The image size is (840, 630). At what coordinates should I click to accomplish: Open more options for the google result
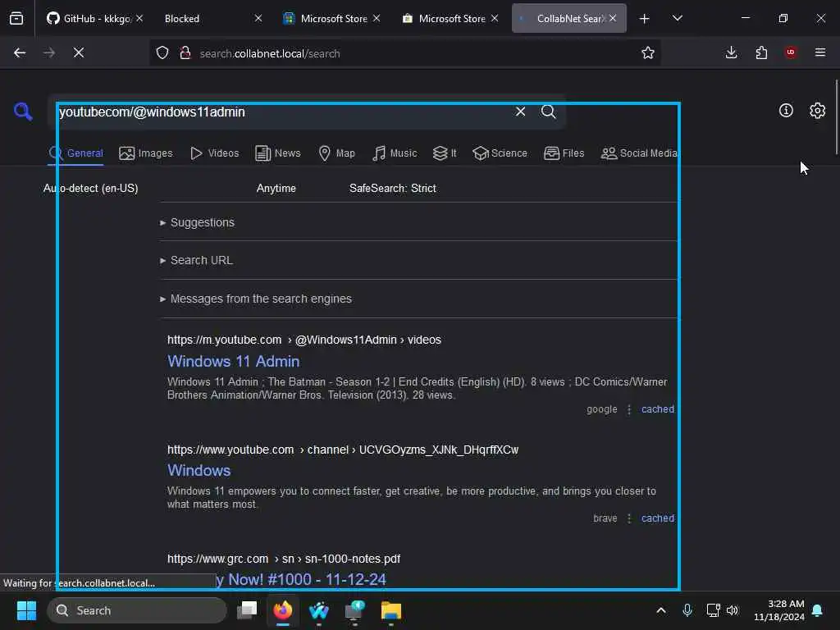pyautogui.click(x=629, y=409)
